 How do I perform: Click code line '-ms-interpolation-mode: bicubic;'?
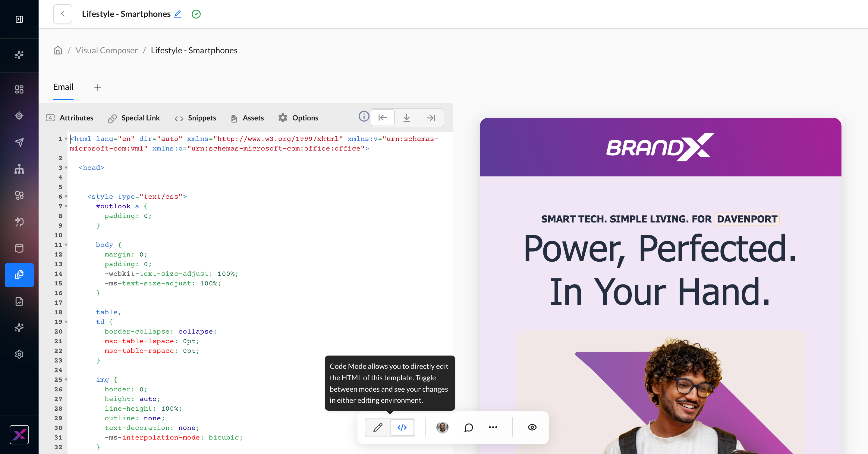pyautogui.click(x=174, y=437)
